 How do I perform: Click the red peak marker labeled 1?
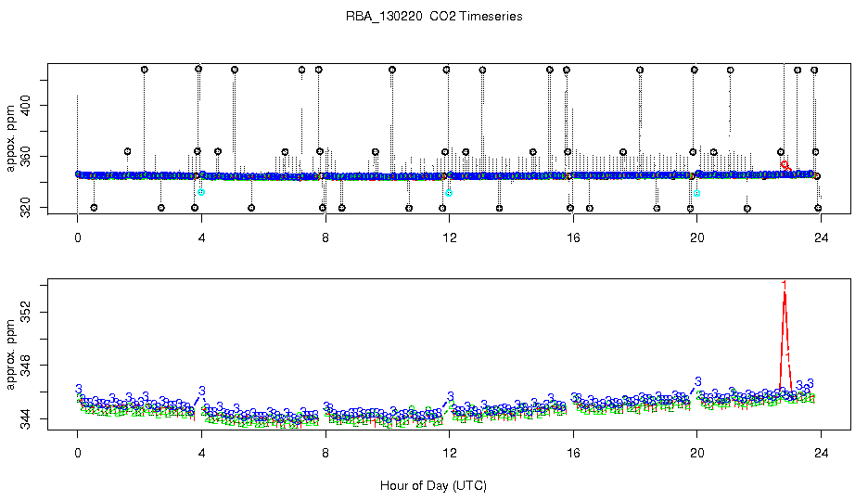click(x=785, y=285)
